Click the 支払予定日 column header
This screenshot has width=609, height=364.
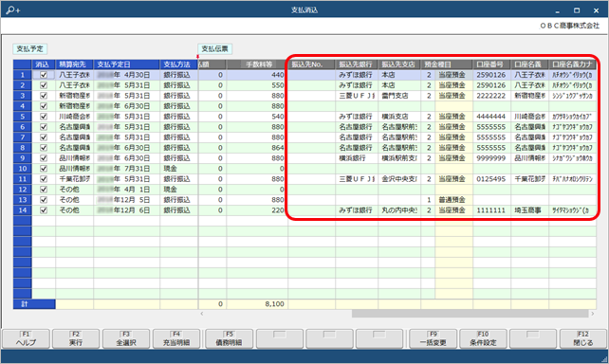point(126,64)
